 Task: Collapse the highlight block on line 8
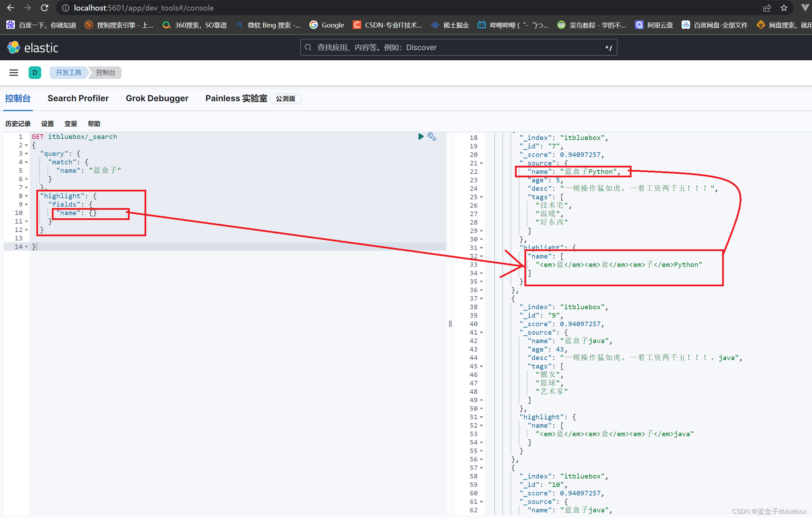(26, 196)
